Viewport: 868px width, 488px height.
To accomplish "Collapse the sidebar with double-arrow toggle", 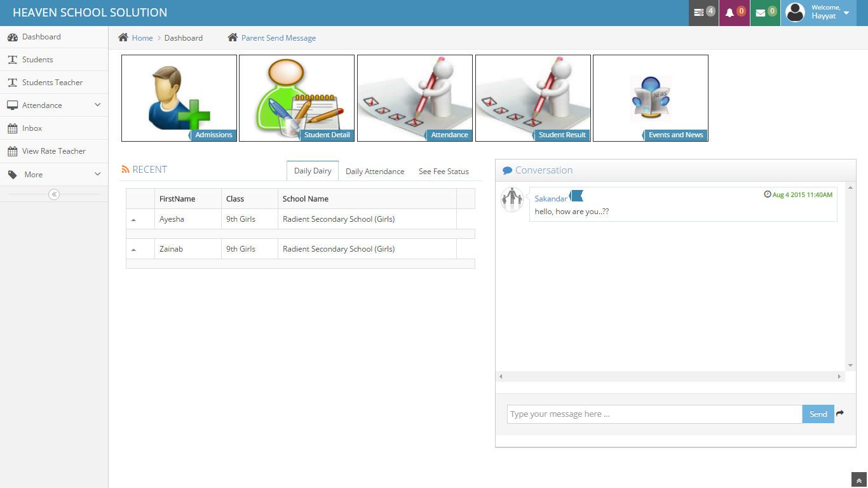I will tap(54, 194).
